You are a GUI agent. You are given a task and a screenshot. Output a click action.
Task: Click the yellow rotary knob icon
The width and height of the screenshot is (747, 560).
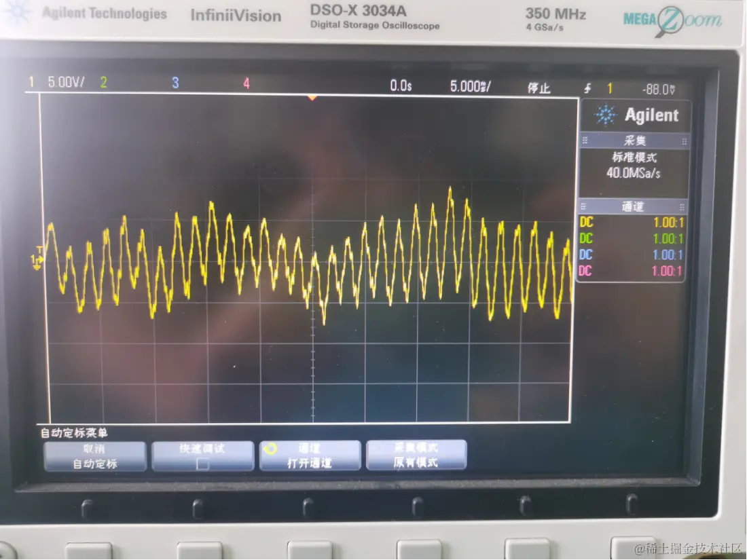pos(270,449)
